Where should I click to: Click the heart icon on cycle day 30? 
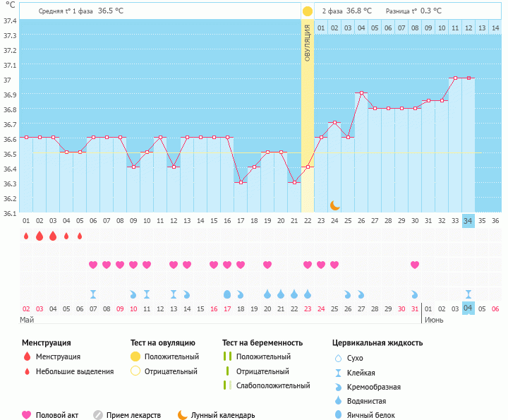pyautogui.click(x=415, y=265)
